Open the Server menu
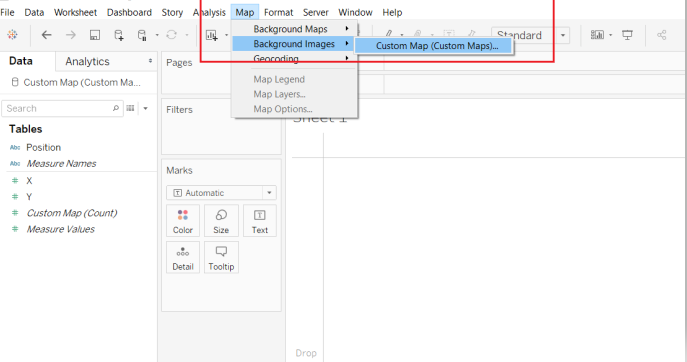 coord(316,12)
